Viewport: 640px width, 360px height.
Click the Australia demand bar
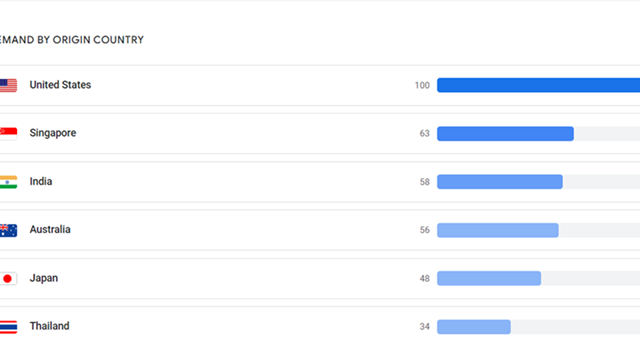(498, 230)
